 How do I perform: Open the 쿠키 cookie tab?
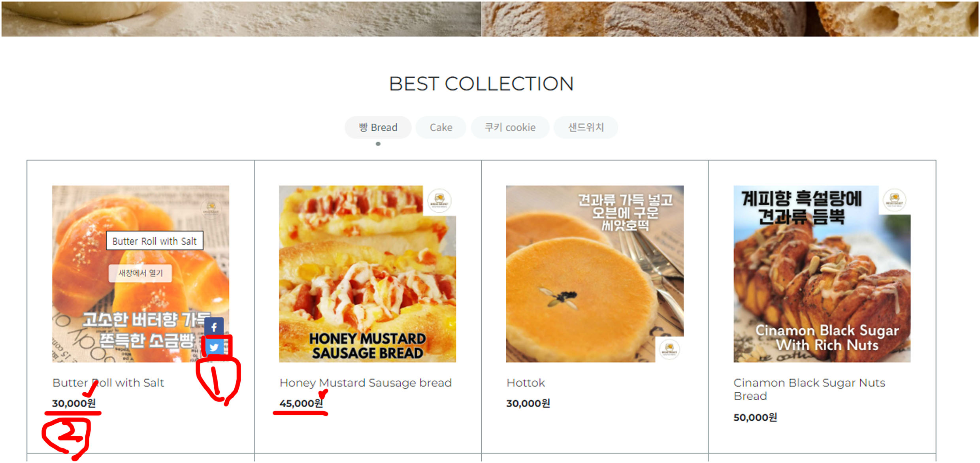(510, 128)
